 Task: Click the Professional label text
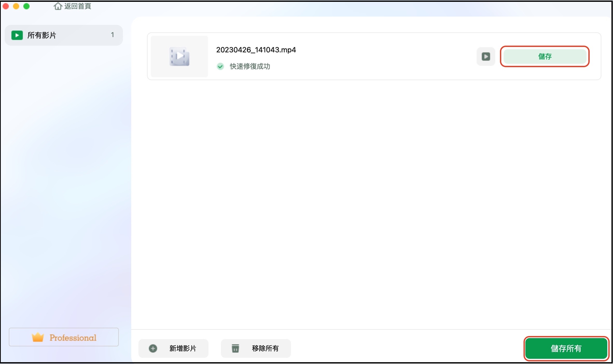click(73, 338)
